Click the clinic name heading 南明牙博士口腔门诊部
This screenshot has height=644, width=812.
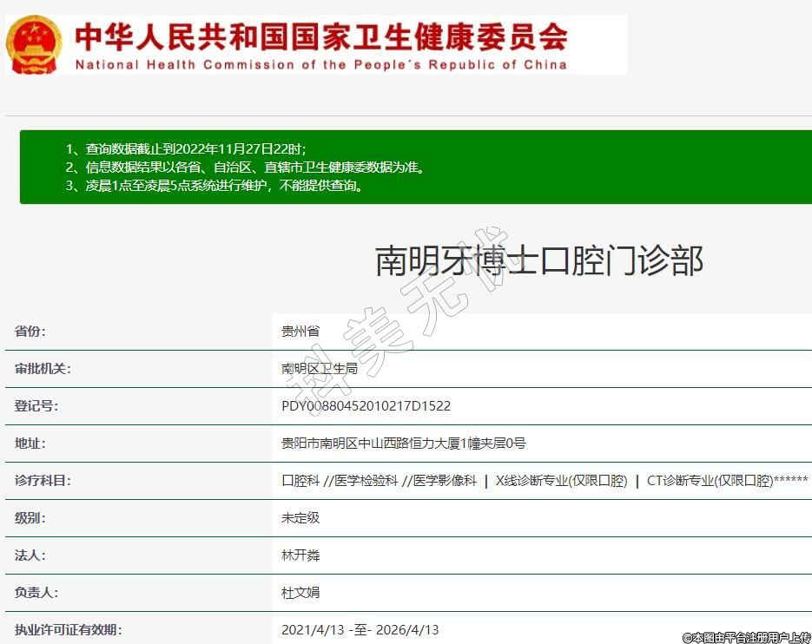[x=538, y=260]
